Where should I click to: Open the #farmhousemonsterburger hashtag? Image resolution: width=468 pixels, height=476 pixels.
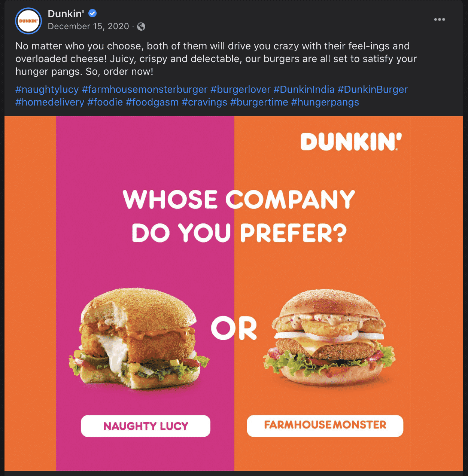(145, 89)
